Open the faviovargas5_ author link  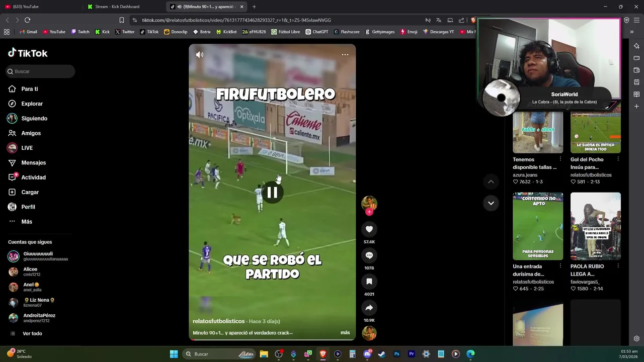(585, 282)
